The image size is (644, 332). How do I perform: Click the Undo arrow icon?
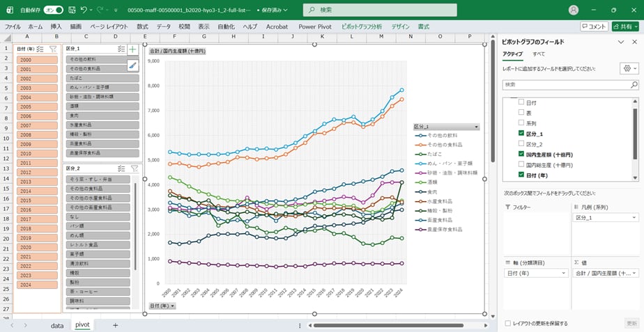coord(84,10)
